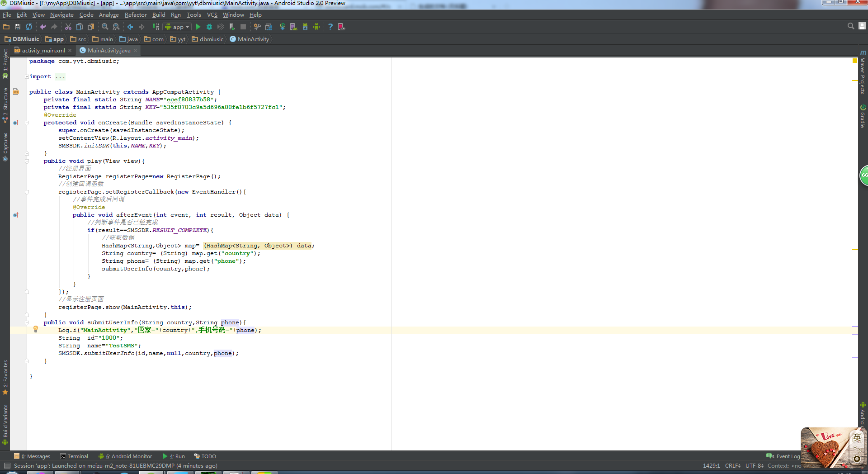Click the Help question mark icon
868x474 pixels.
point(330,27)
